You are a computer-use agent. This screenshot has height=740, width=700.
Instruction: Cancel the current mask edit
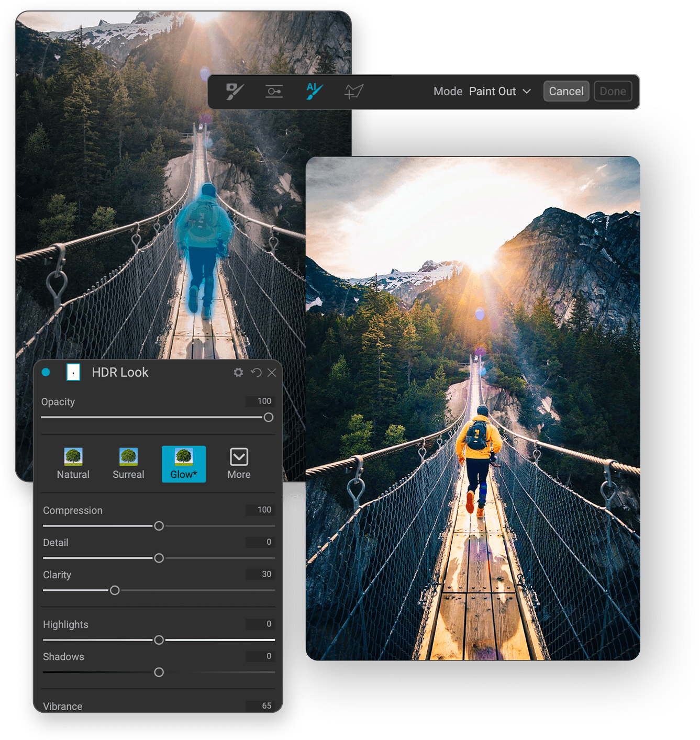566,91
